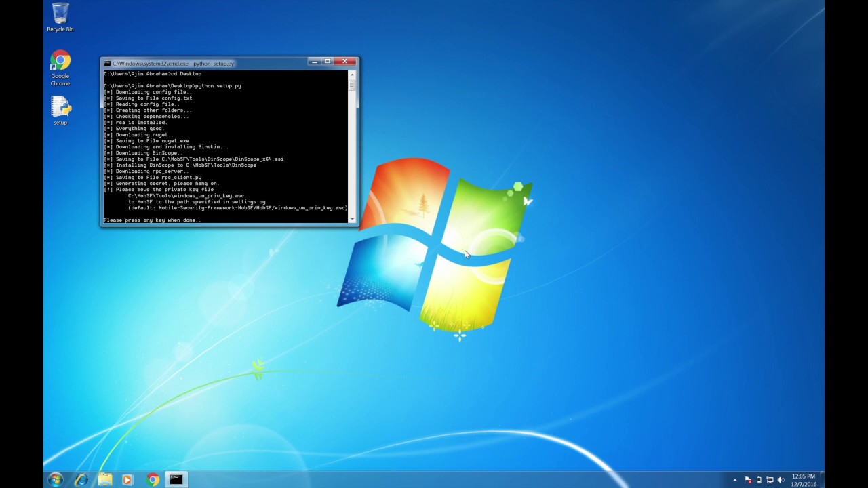
Task: Click 'Downloading and installing Binskim...' line
Action: [166, 147]
